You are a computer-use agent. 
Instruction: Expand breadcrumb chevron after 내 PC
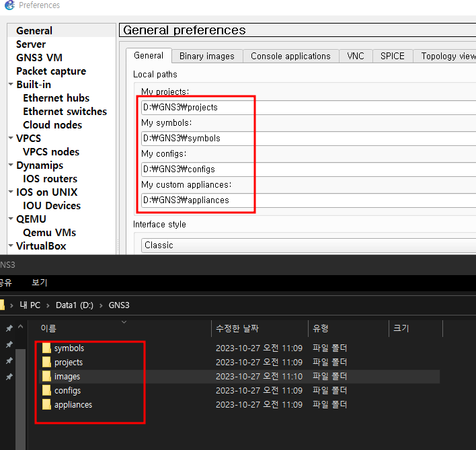48,305
